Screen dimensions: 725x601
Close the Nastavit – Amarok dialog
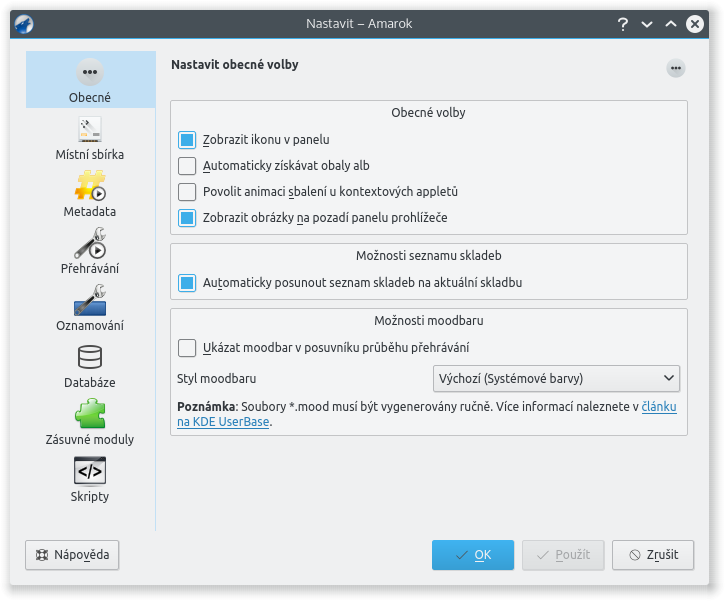point(694,24)
